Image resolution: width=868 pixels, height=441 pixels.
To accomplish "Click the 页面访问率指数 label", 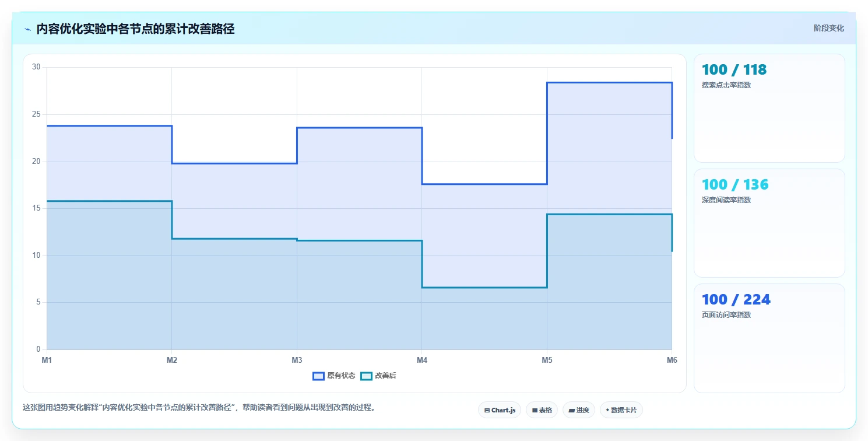I will tap(726, 315).
